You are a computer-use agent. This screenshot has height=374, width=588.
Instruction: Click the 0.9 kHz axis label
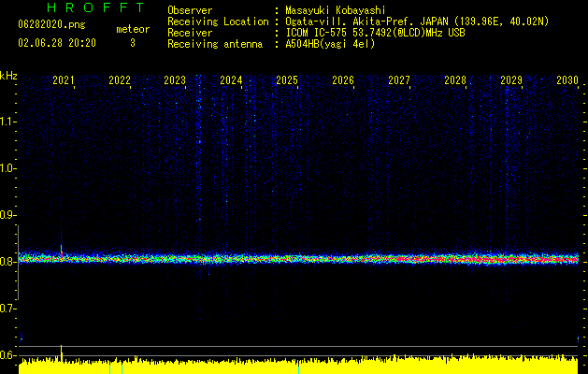7,215
